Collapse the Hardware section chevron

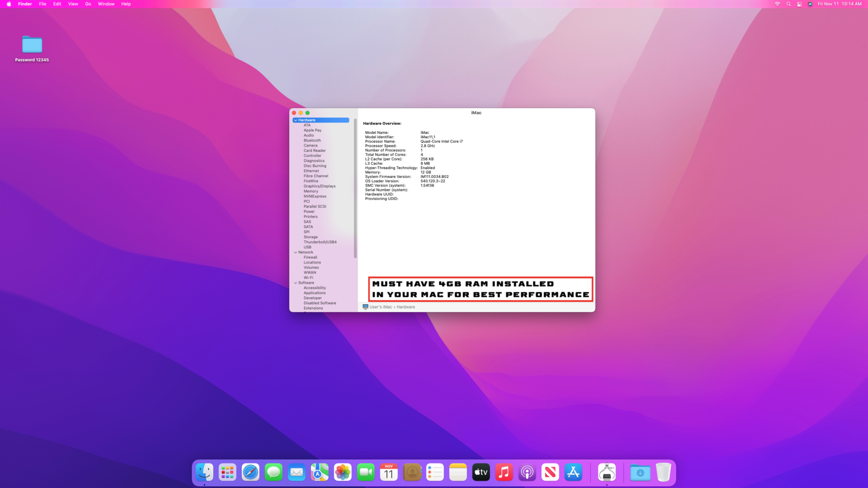296,120
